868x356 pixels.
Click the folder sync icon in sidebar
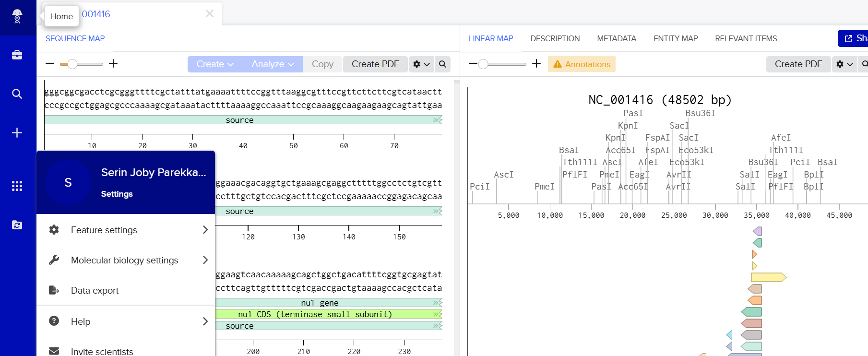coord(17,225)
